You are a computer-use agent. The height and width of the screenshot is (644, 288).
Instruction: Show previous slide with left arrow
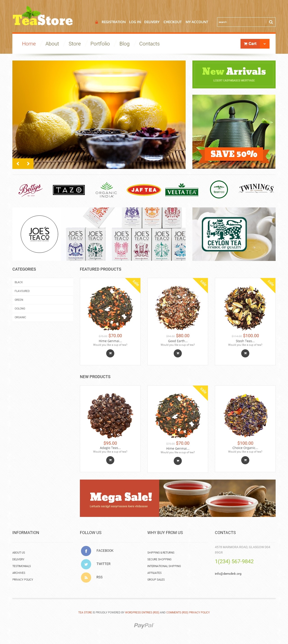[18, 164]
